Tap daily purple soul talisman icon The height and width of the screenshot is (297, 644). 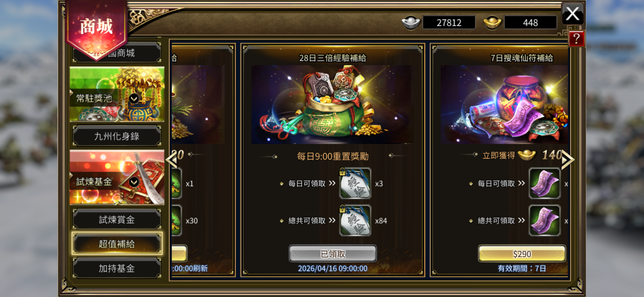click(544, 183)
